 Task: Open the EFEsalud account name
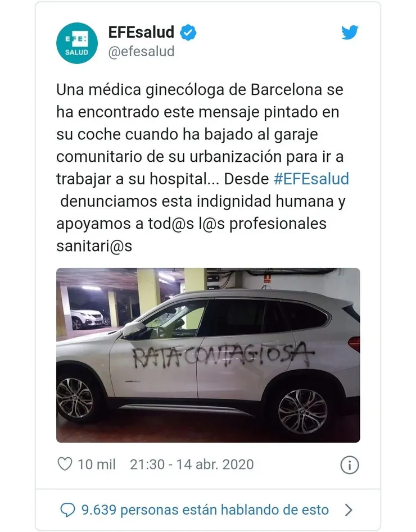click(141, 32)
